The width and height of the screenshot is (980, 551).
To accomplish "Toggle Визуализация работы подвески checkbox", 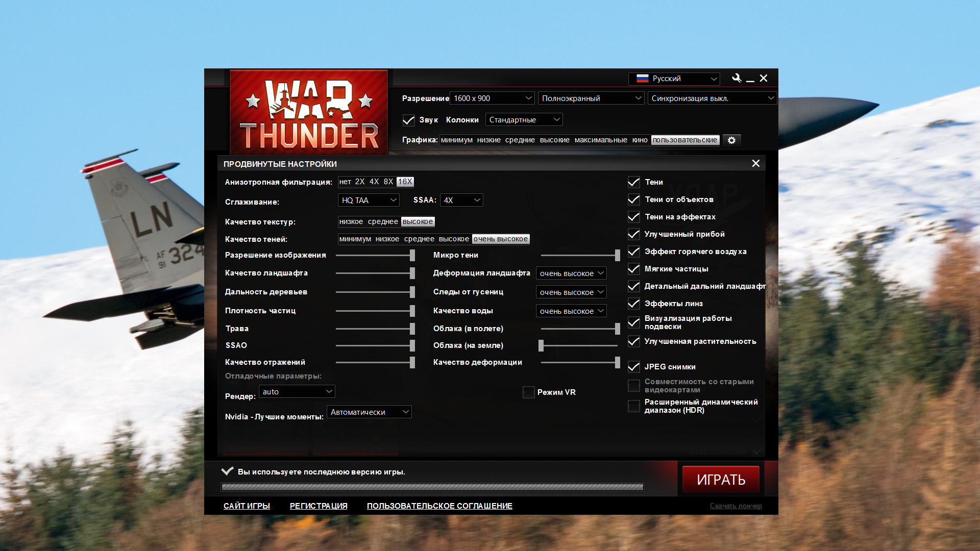I will tap(633, 322).
